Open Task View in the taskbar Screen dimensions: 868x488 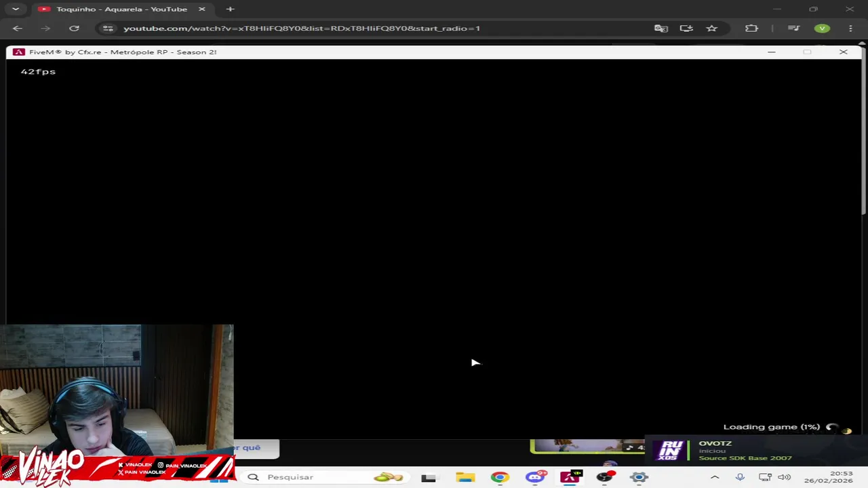coord(429,477)
